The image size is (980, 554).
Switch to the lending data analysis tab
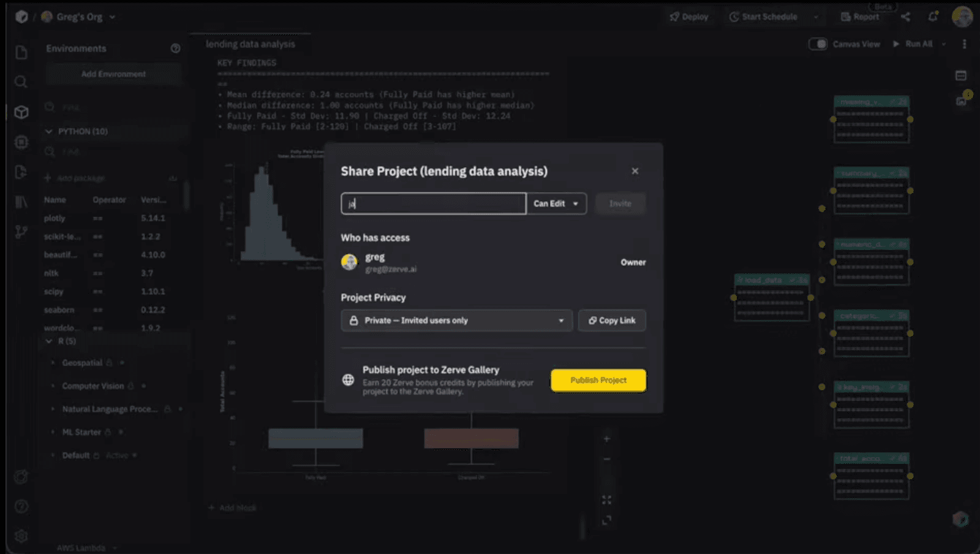[x=251, y=44]
